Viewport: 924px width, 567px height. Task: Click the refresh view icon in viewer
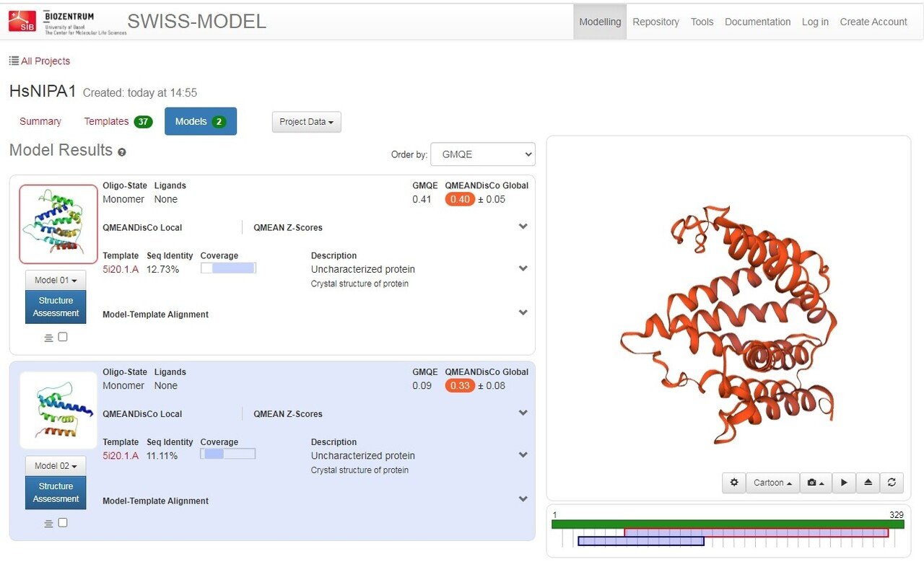892,483
